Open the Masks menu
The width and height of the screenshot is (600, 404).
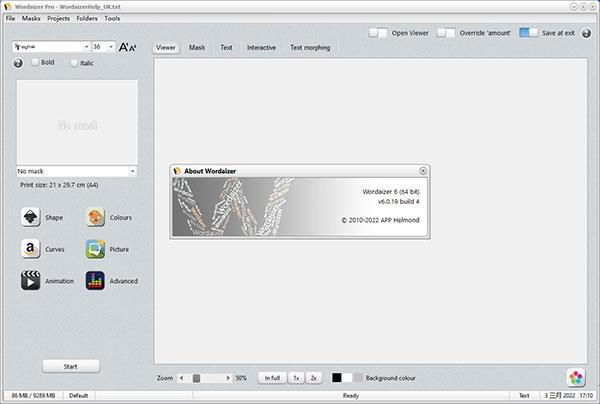pos(31,18)
